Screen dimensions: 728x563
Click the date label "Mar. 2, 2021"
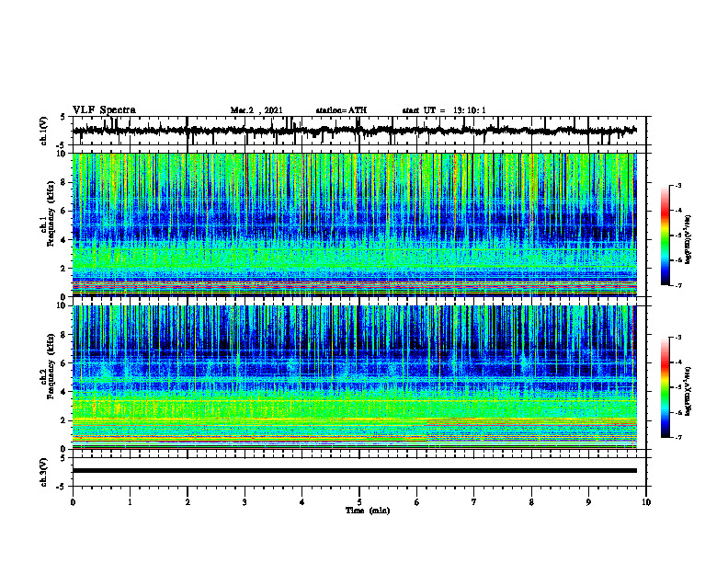click(x=256, y=110)
